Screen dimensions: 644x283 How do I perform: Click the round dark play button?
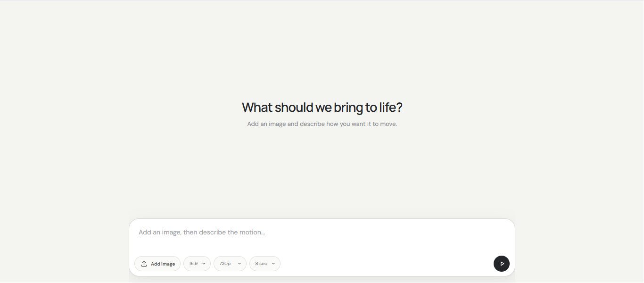tap(502, 264)
